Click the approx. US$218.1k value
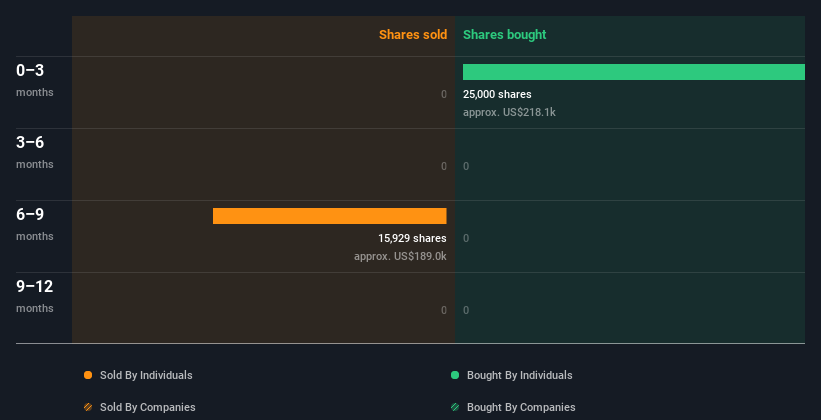The width and height of the screenshot is (821, 420). click(509, 112)
